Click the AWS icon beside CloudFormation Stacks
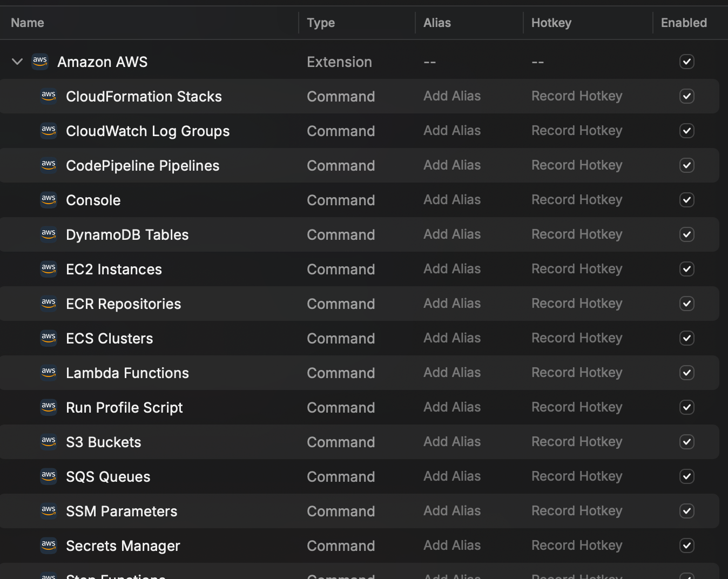728x579 pixels. click(49, 96)
